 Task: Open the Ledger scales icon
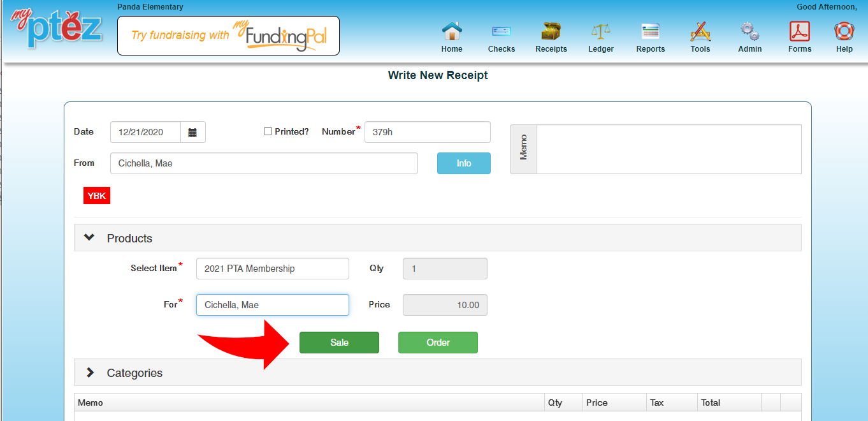[600, 31]
